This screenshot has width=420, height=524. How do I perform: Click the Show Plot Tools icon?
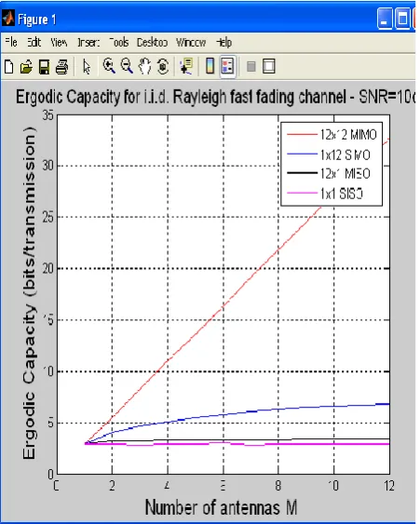coord(269,66)
